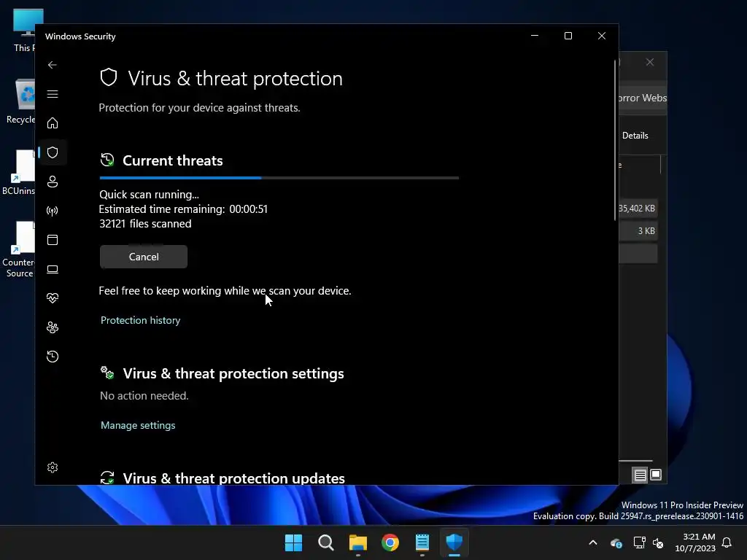Screen dimensions: 747x560
Task: Open the Manage settings link
Action: (x=138, y=425)
